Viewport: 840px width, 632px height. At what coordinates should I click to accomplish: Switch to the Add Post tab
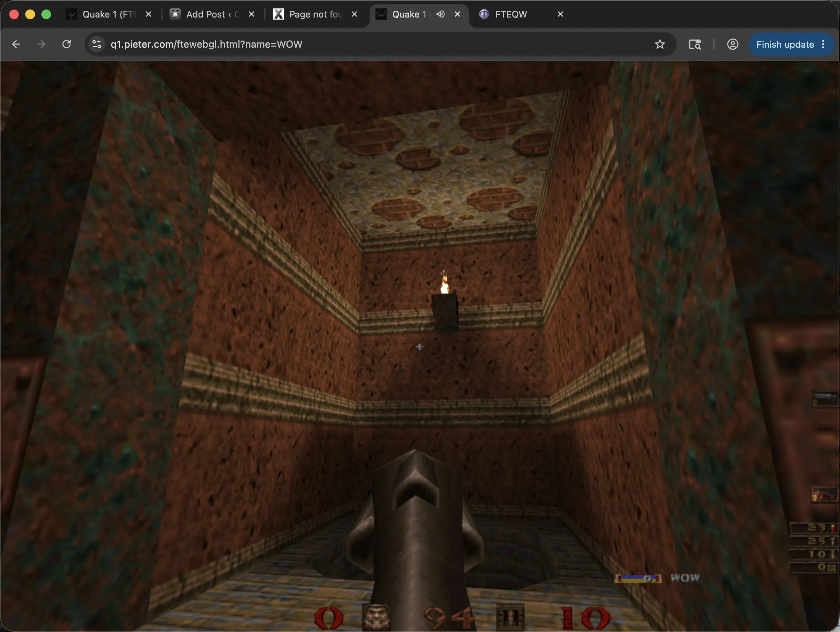coord(213,14)
